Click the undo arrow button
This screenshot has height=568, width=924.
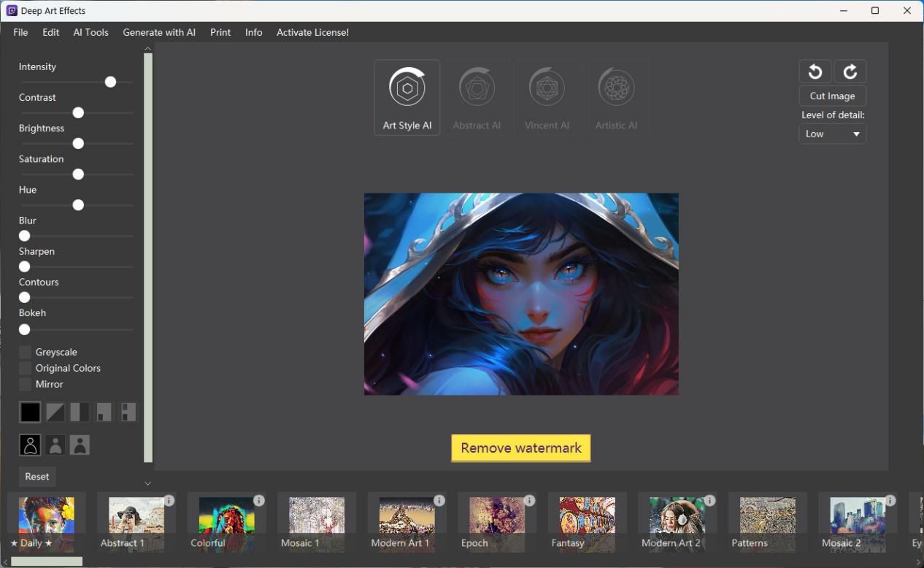point(815,72)
